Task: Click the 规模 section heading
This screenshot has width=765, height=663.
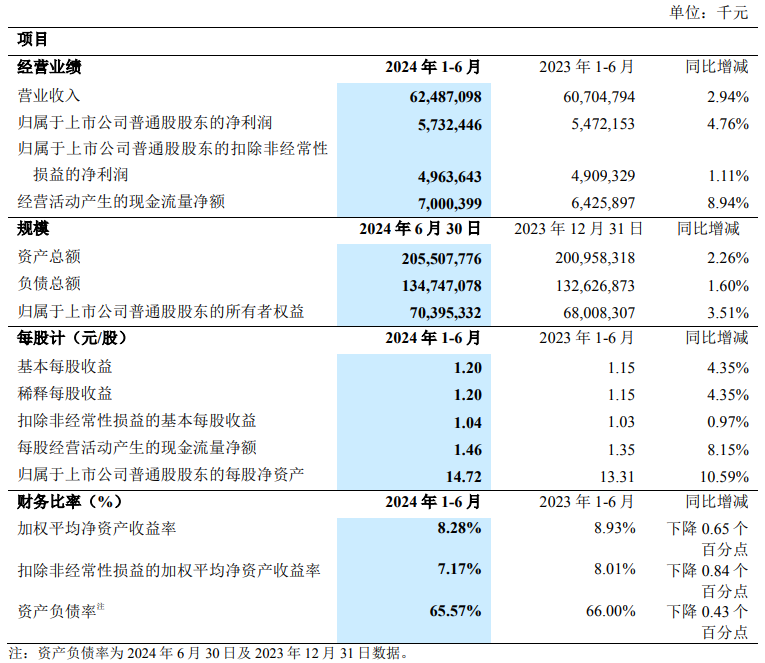Action: coord(33,228)
